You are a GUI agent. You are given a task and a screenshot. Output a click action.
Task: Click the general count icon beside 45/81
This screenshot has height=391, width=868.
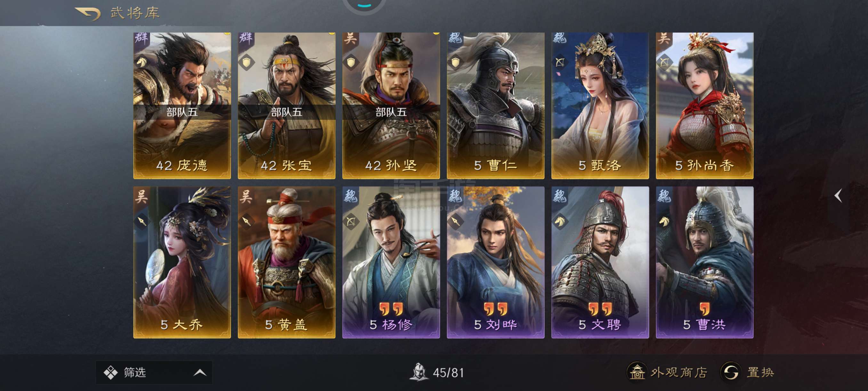[419, 372]
